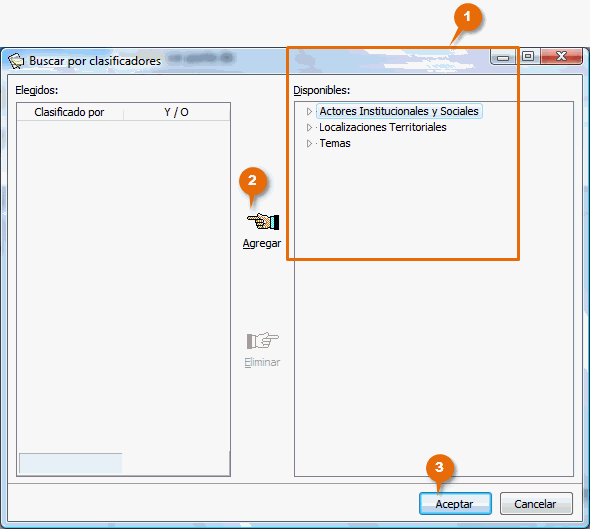Expand the Actores Institucionales y Sociales node
Screen dimensions: 590x529
pos(309,111)
